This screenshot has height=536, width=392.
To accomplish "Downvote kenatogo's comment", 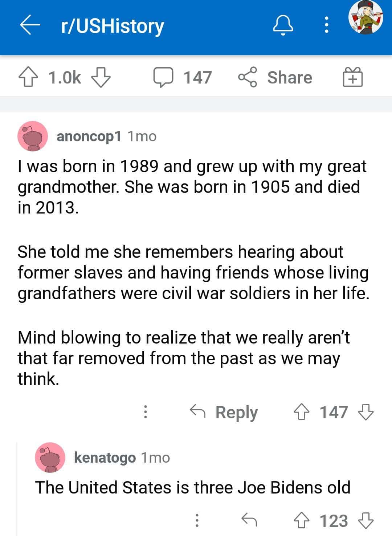I will 366,520.
